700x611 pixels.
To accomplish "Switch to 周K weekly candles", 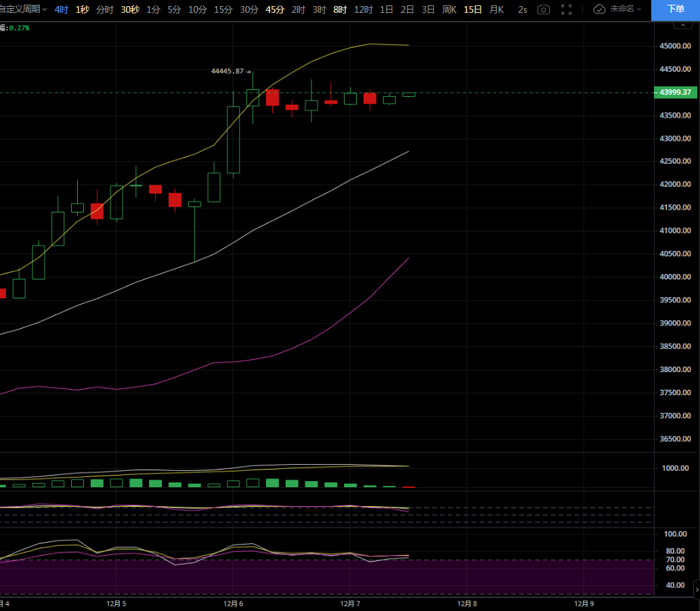I will pyautogui.click(x=450, y=9).
